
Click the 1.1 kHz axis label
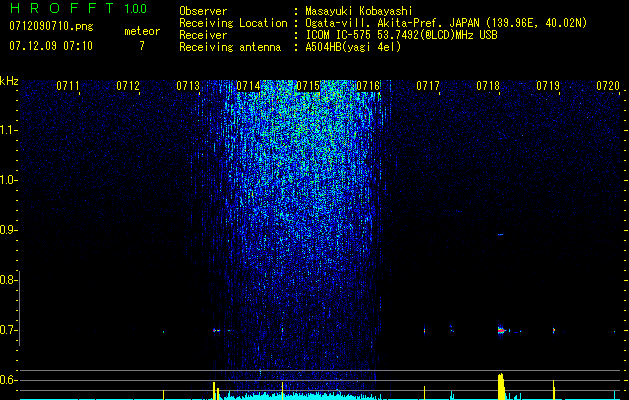pos(8,130)
